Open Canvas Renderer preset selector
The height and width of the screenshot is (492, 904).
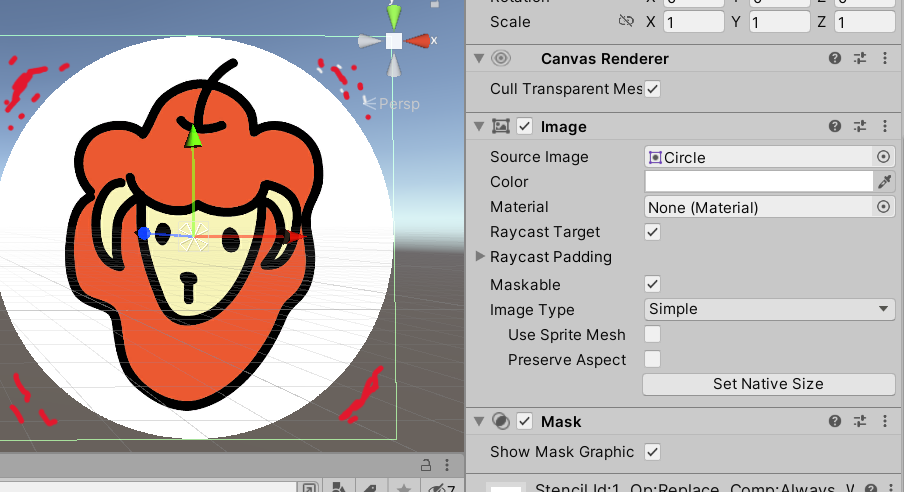pyautogui.click(x=860, y=58)
